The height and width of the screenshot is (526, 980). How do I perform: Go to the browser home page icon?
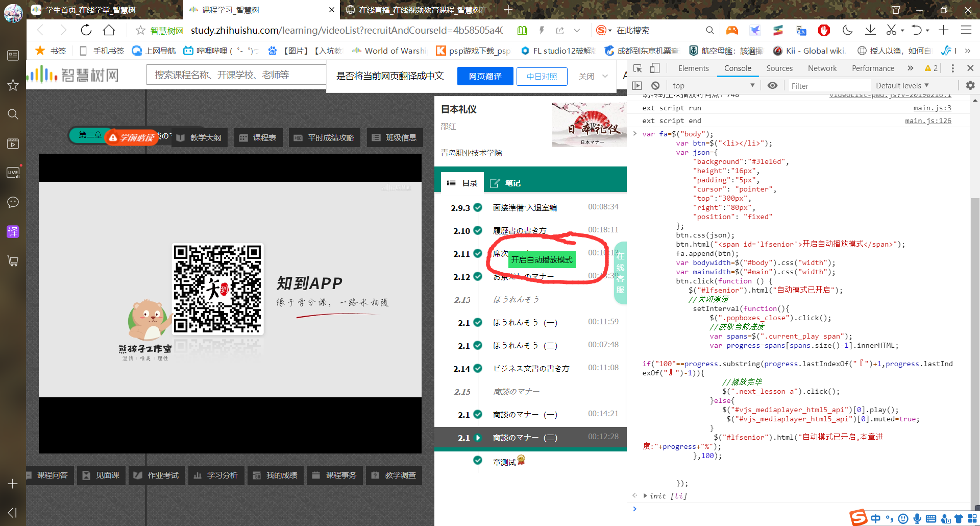tap(109, 30)
